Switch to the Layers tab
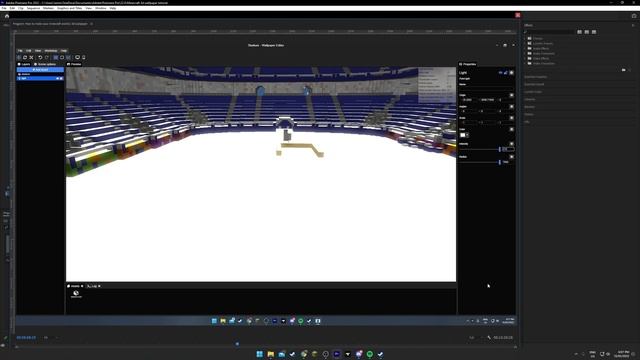640x360 pixels. point(24,64)
